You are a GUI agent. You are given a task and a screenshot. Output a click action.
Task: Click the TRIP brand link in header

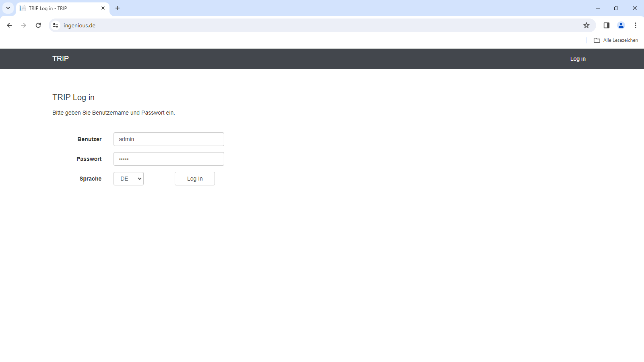(x=60, y=59)
